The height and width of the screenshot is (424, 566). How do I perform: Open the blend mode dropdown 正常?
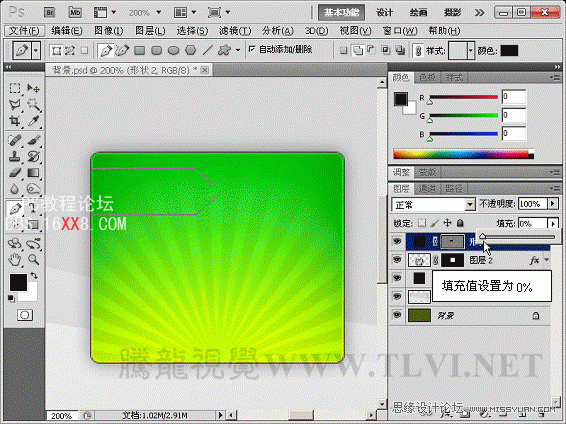click(x=433, y=205)
